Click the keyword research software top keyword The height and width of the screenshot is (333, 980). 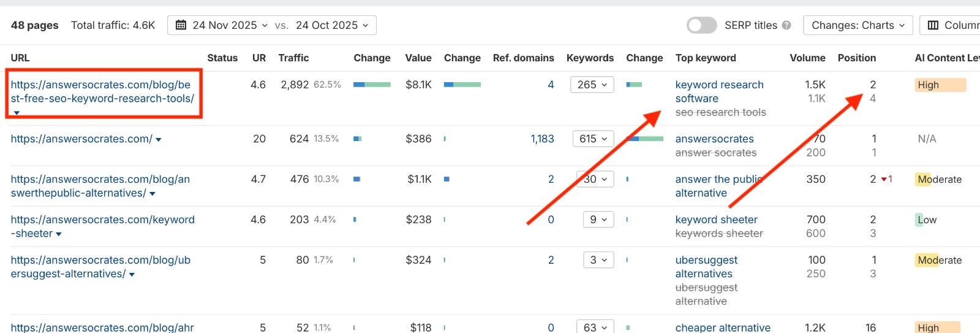pos(719,91)
